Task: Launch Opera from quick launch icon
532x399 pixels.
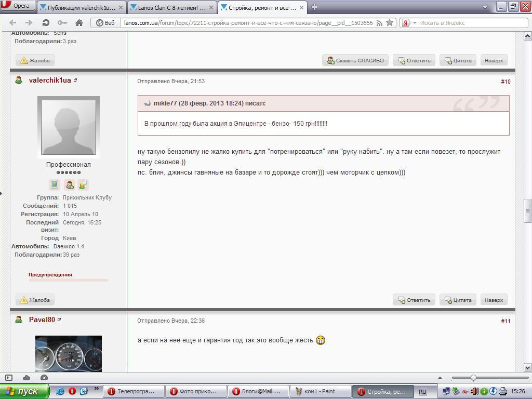Action: 72,392
